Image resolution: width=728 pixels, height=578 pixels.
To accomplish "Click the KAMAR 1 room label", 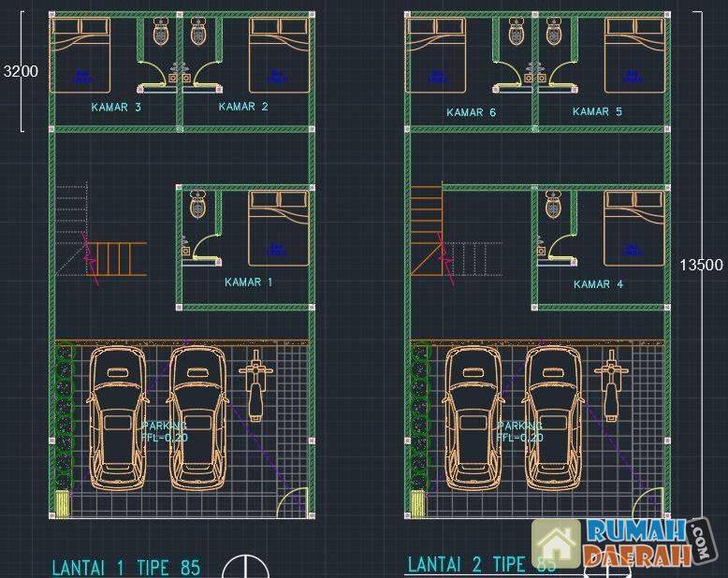I will click(x=248, y=282).
